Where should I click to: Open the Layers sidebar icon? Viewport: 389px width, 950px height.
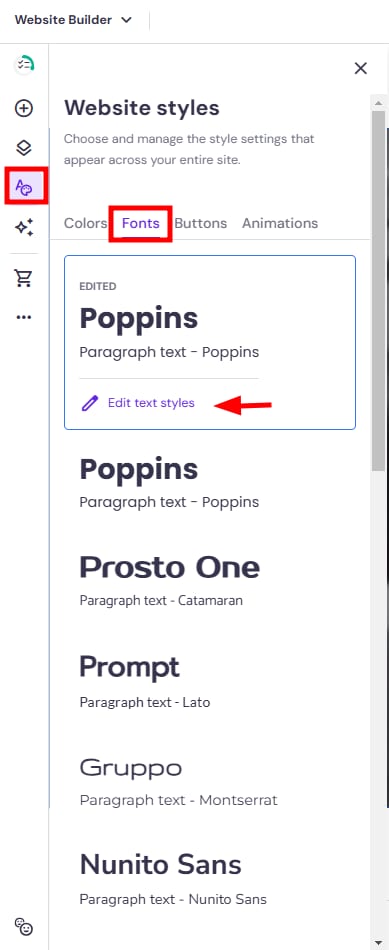pos(24,147)
